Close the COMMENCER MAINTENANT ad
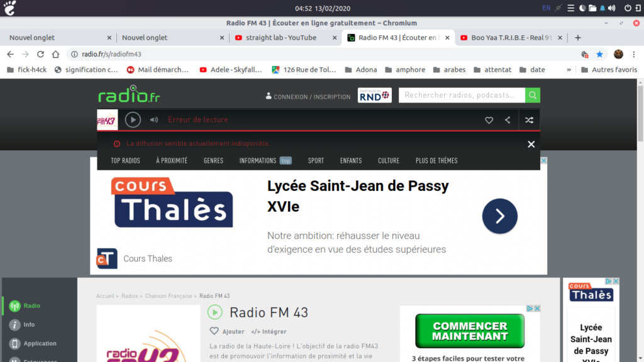This screenshot has width=644, height=362. click(537, 308)
